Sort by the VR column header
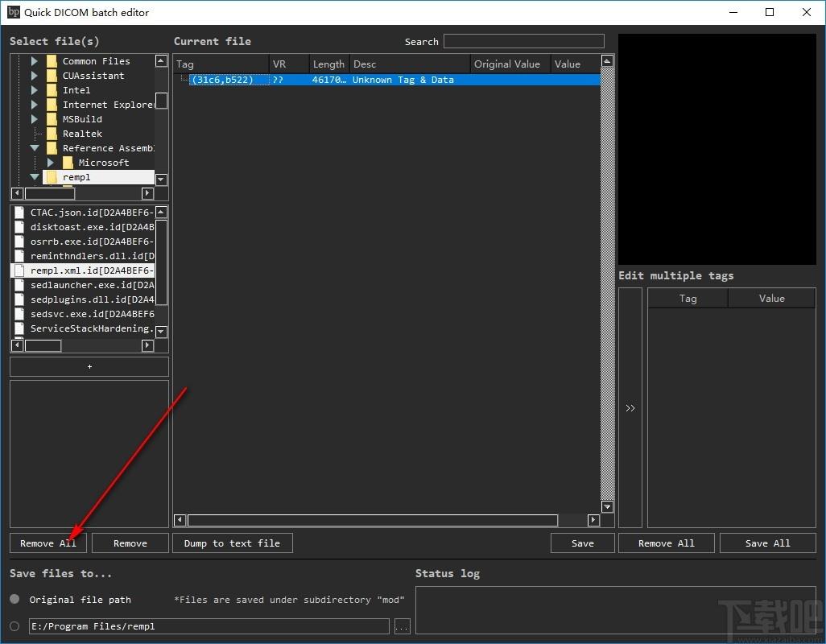 289,64
